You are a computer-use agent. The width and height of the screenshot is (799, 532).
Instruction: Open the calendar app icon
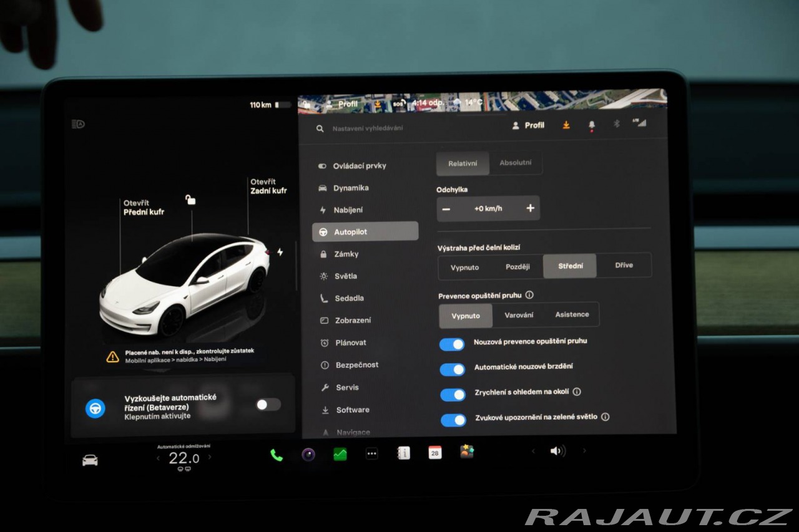[434, 453]
